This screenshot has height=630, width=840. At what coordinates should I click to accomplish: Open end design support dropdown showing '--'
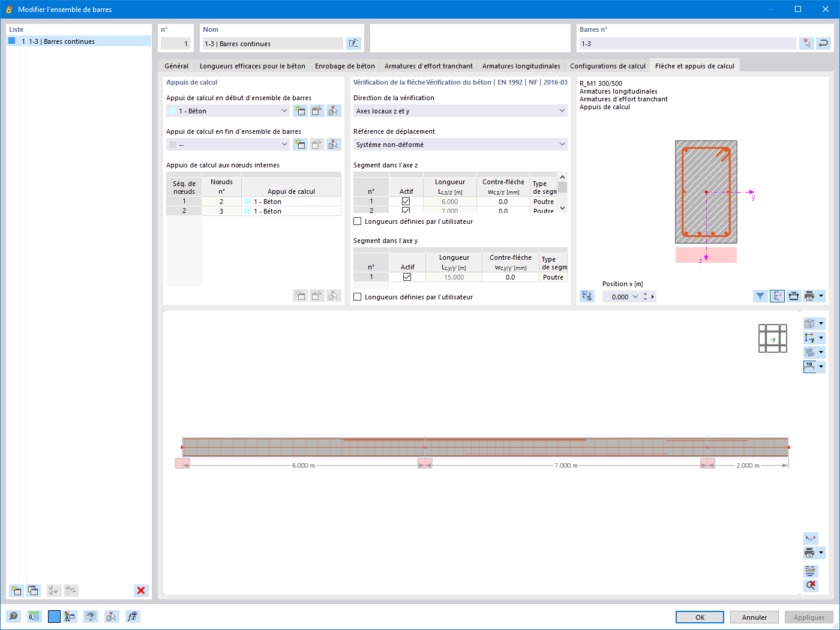(x=228, y=145)
